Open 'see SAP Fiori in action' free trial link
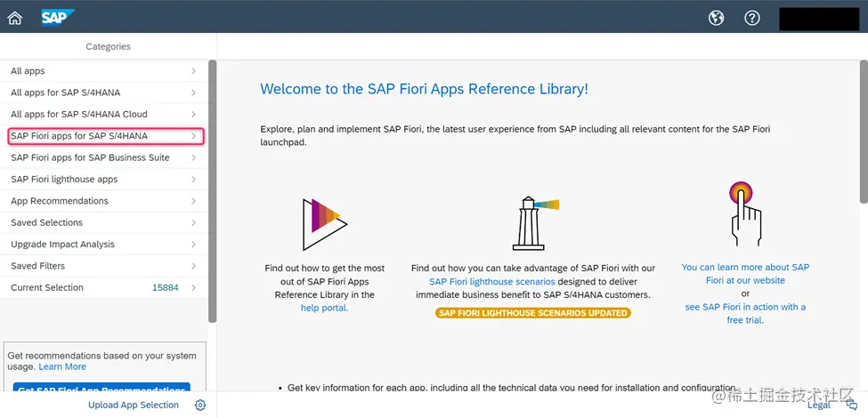 (745, 313)
